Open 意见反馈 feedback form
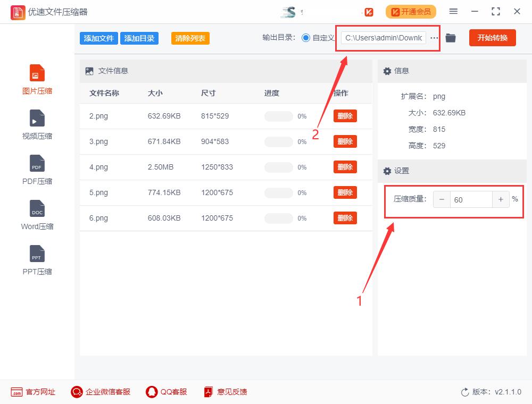Image resolution: width=532 pixels, height=404 pixels. pos(225,392)
